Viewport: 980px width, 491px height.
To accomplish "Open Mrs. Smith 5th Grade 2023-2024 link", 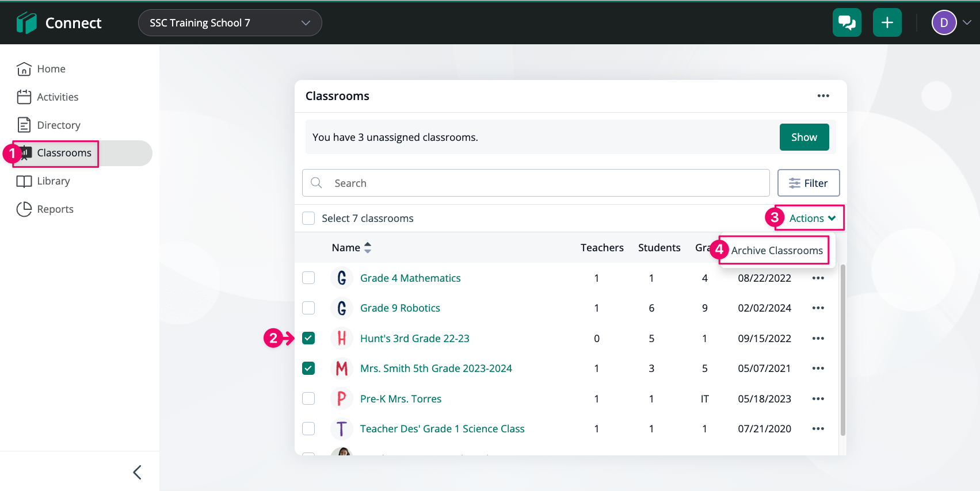I will [436, 369].
